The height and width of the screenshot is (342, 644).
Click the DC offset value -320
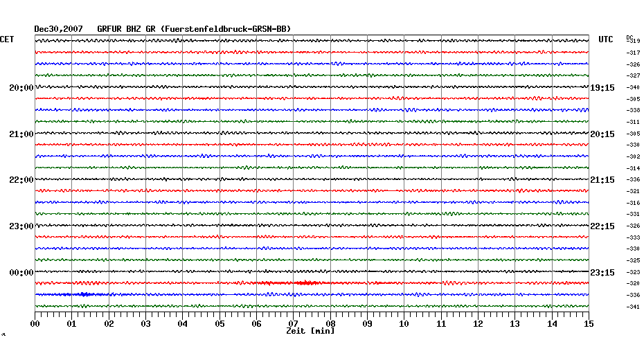634,284
